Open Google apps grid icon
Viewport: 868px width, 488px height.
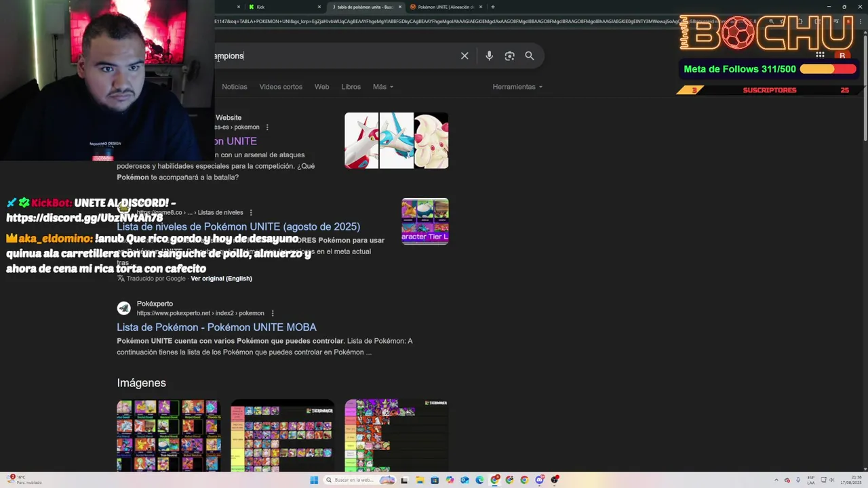pos(820,56)
